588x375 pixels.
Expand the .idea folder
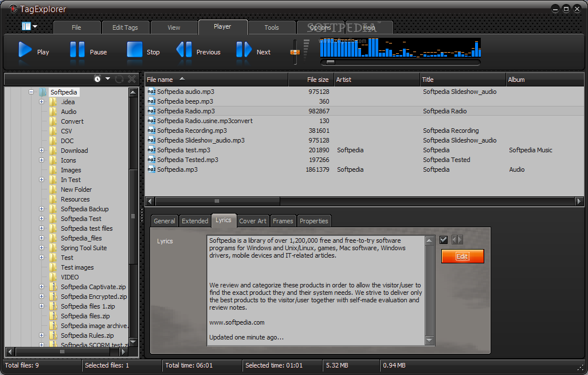(x=42, y=101)
